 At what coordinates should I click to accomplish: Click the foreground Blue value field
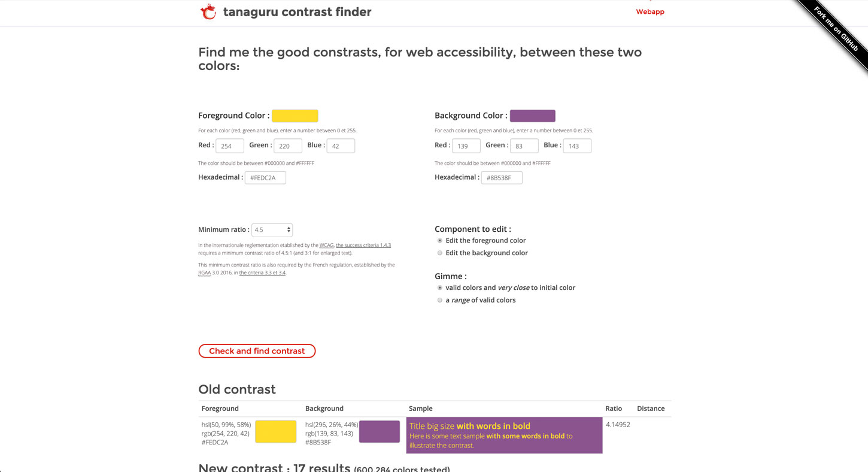(x=341, y=146)
